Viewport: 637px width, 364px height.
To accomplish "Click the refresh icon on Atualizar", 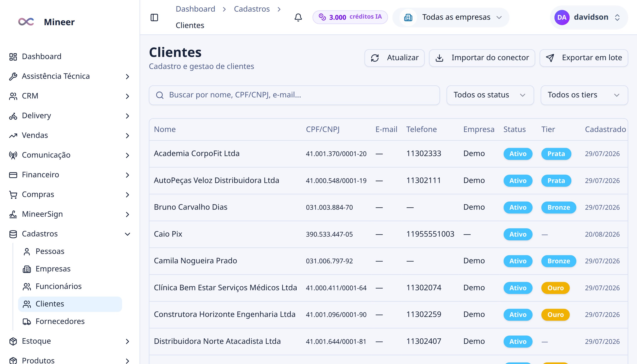I will point(375,58).
